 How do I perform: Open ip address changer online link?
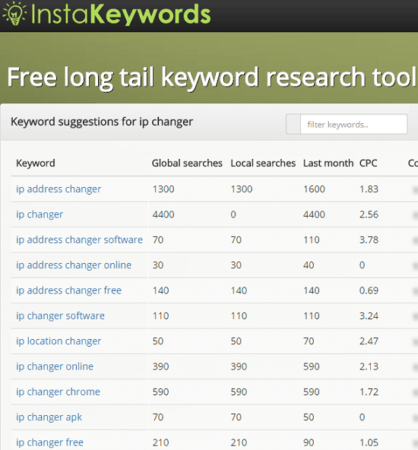point(74,265)
